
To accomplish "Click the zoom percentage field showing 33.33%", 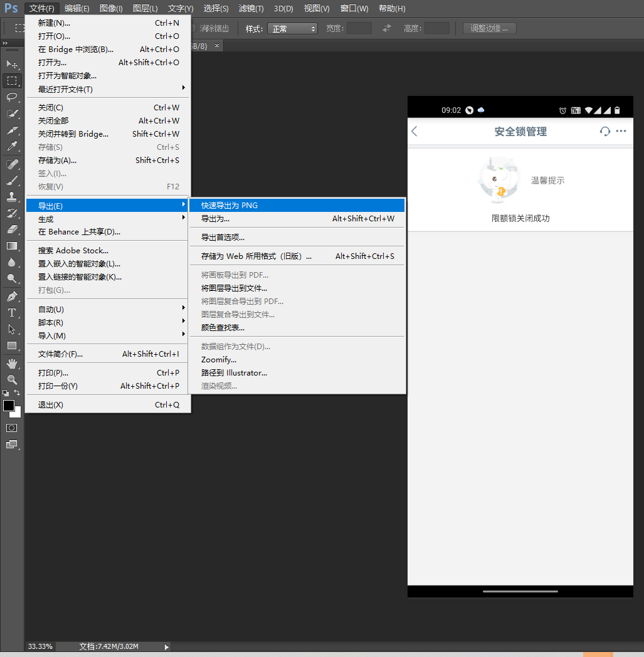I will tap(41, 646).
